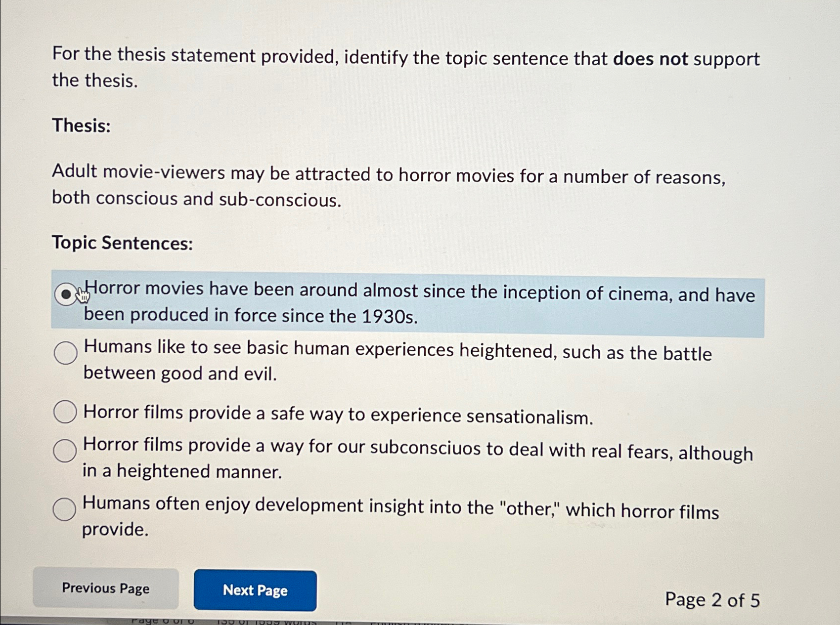
Task: Select the radio button for 'Horror movies have been around'
Action: point(65,294)
